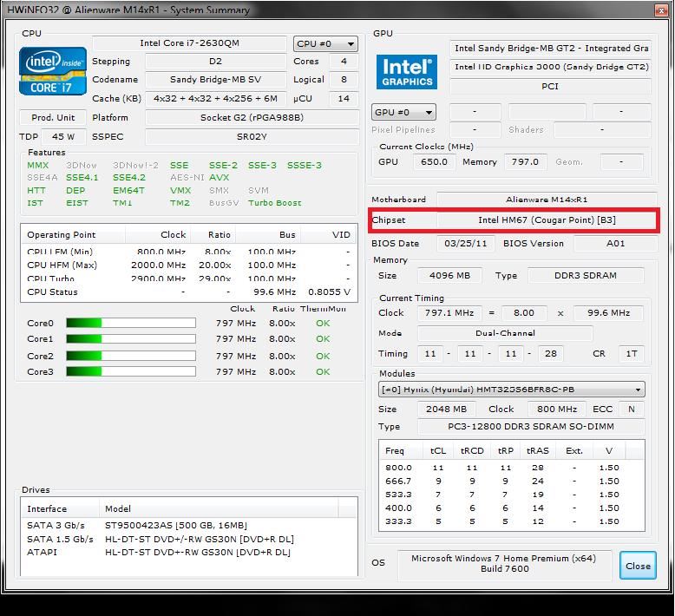This screenshot has height=616, width=675.
Task: Open the CPU #0 selector dropdown
Action: [325, 44]
